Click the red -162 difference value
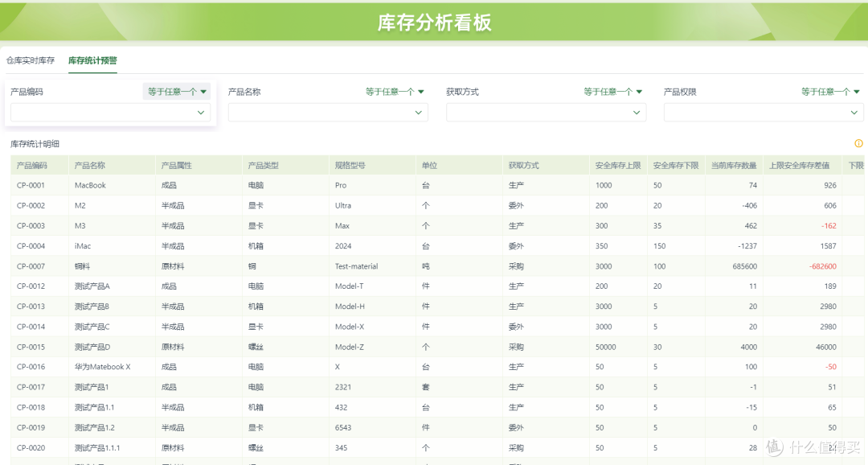 [x=829, y=225]
